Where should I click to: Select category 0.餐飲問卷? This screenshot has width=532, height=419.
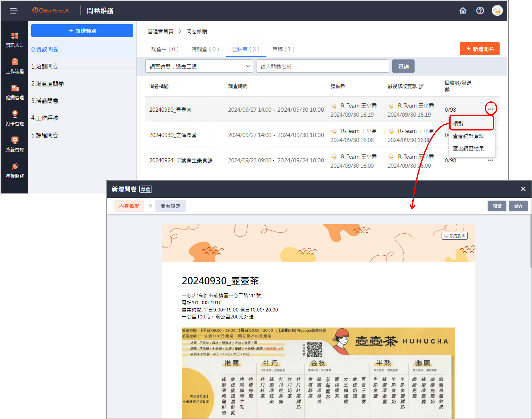[x=82, y=49]
